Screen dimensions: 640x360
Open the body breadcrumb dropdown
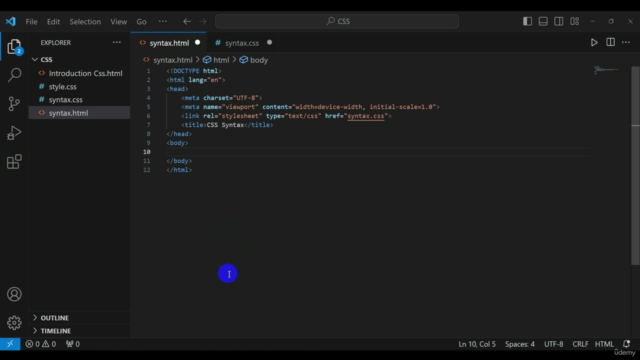(x=253, y=60)
